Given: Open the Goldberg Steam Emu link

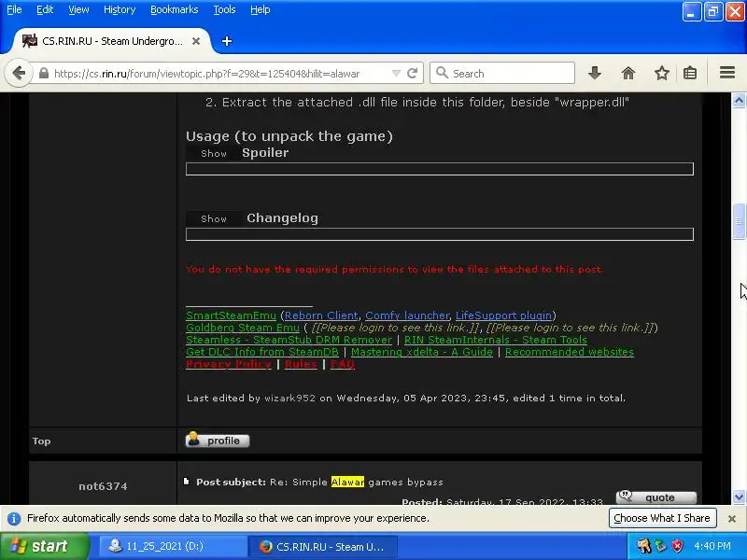Looking at the screenshot, I should (x=243, y=328).
